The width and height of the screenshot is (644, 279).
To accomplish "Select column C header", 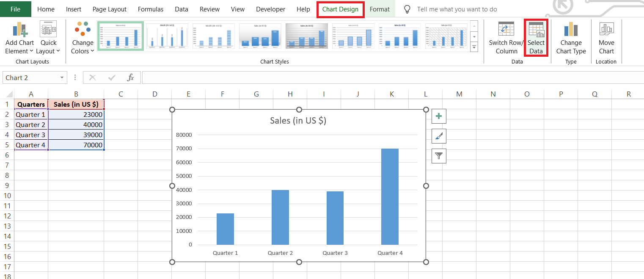I will pyautogui.click(x=121, y=94).
